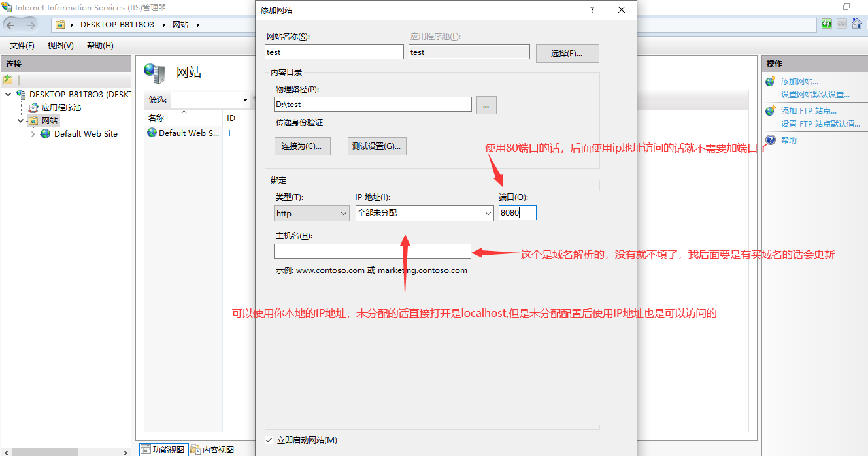Click the refresh icon at top right

click(827, 24)
